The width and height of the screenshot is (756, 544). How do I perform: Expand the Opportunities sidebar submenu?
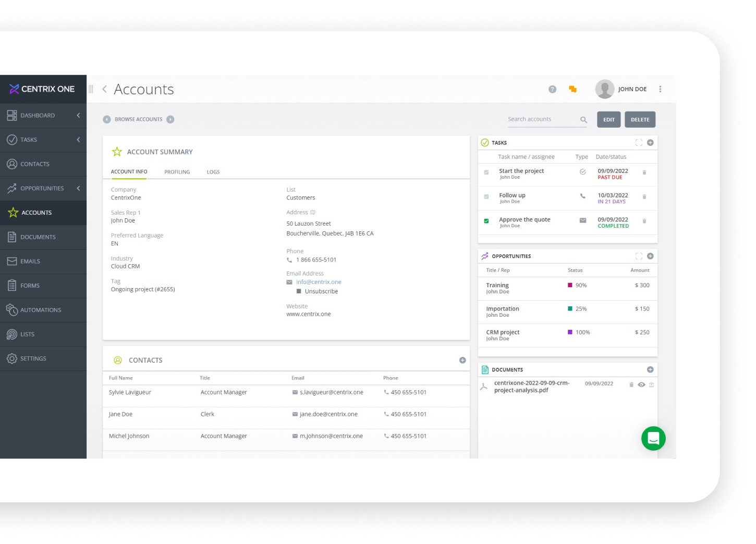pos(78,188)
